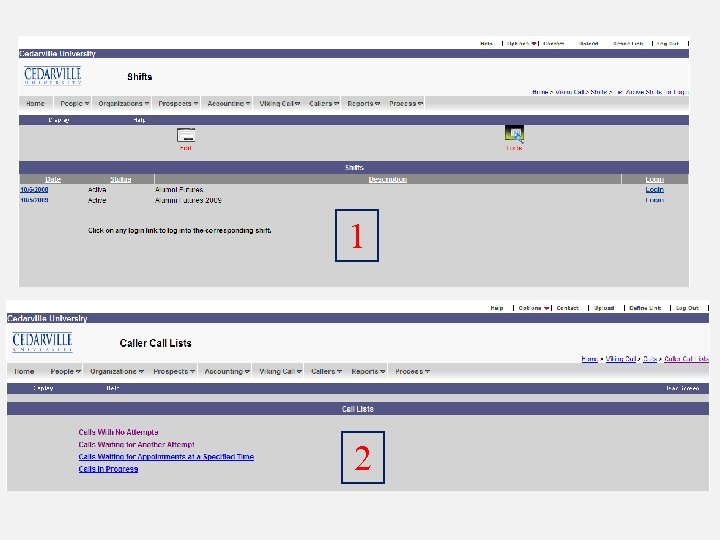Open the top Options dropdown on the Shifts page
The width and height of the screenshot is (720, 540).
pos(521,43)
